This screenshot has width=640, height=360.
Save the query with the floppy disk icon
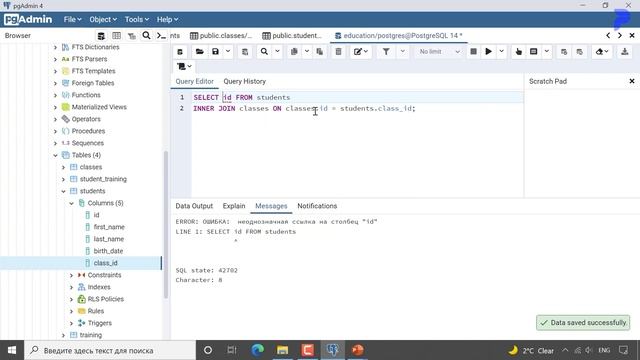click(x=215, y=52)
